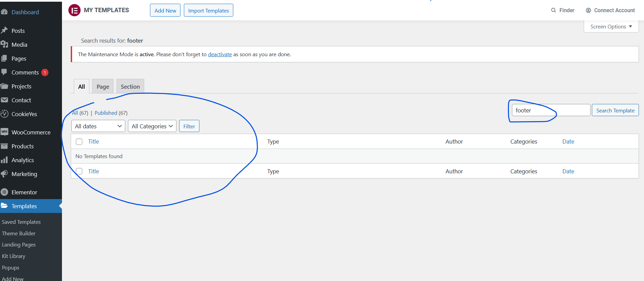Click the Contact envelope icon

[4, 100]
